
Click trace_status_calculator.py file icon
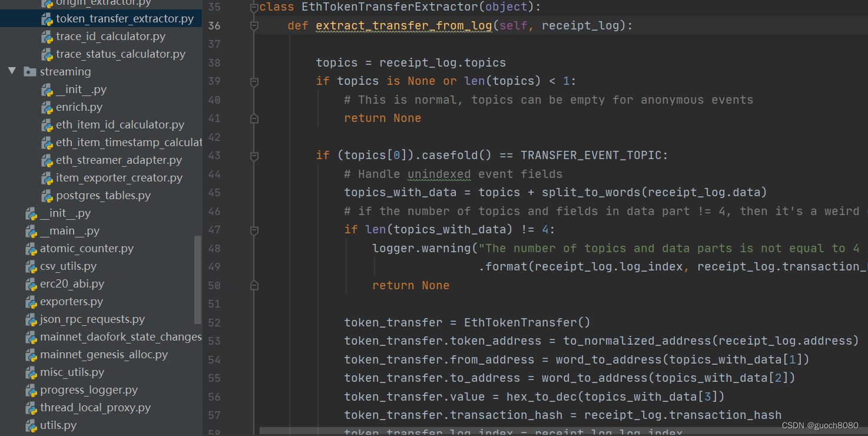pos(47,54)
